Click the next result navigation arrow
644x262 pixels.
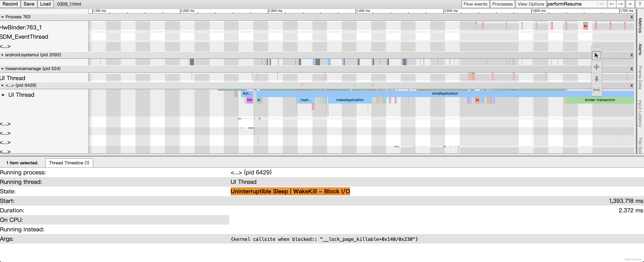(x=620, y=4)
